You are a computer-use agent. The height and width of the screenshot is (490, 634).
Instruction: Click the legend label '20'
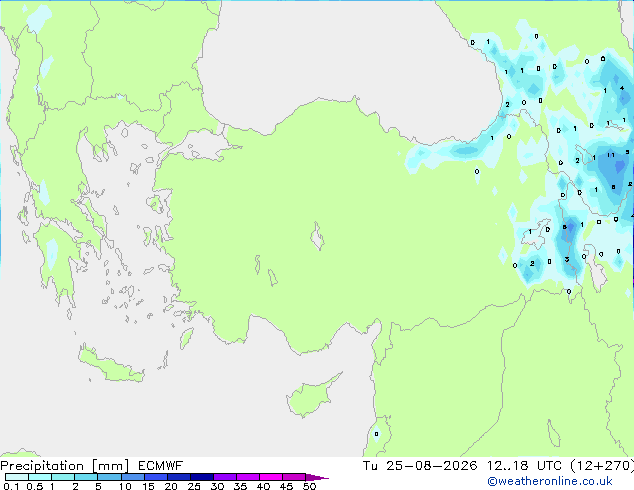tap(171, 486)
